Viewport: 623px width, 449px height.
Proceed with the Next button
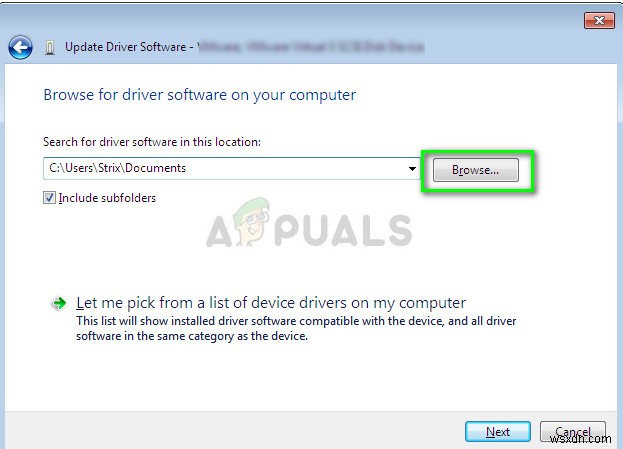[498, 432]
